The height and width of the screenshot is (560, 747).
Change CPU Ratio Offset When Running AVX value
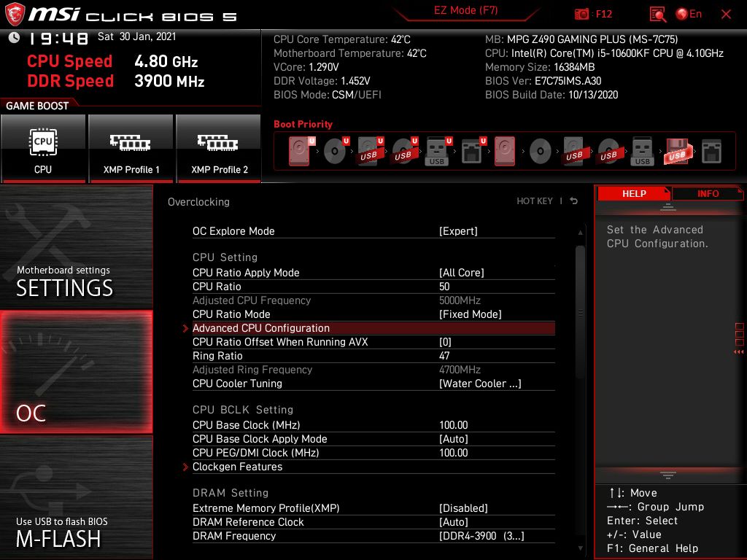click(x=373, y=342)
